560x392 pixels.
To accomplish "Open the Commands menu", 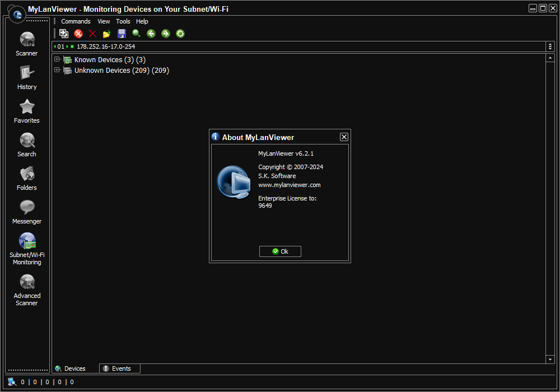I will point(76,21).
